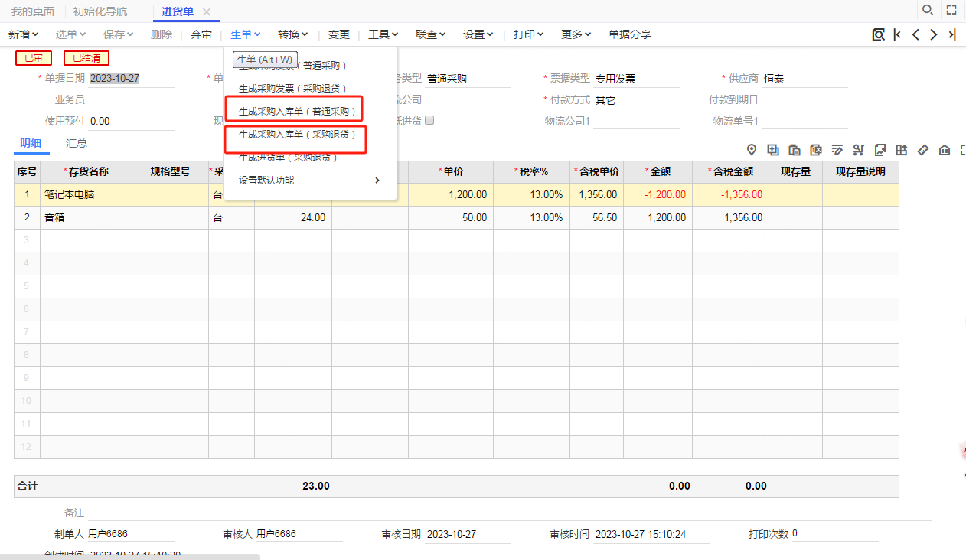This screenshot has height=560, width=966.
Task: Click the location pin icon above the table
Action: click(752, 150)
